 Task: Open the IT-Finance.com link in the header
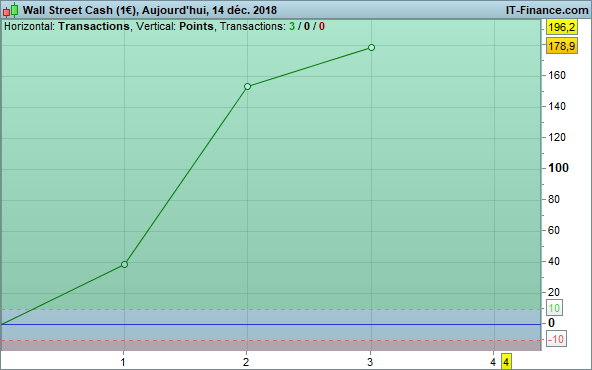[547, 10]
